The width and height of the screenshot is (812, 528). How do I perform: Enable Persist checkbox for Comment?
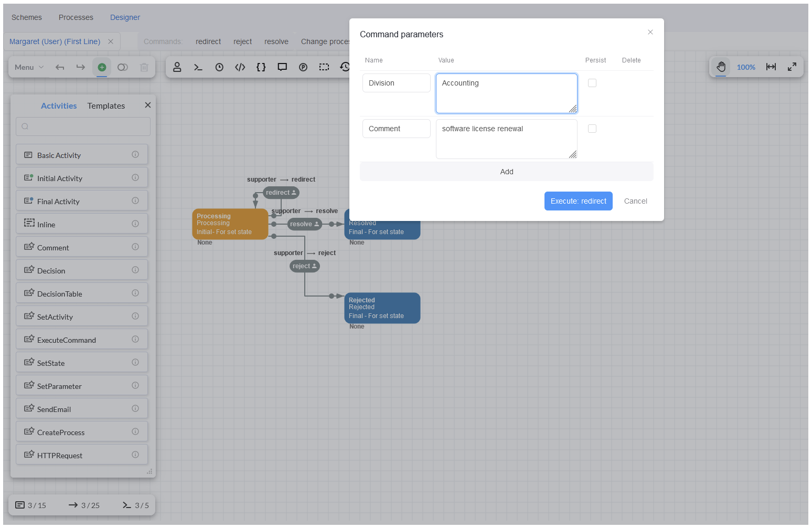(592, 129)
